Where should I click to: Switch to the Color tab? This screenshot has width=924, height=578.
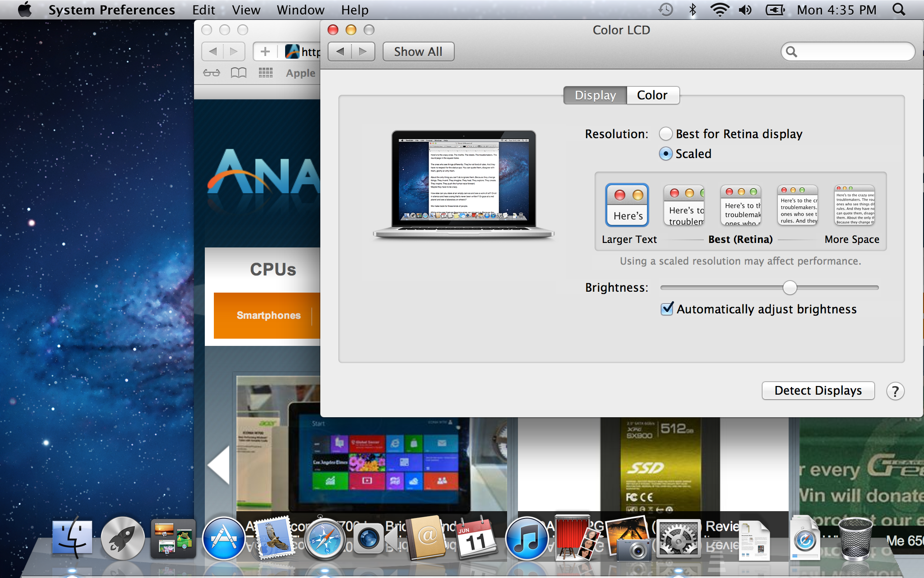(x=652, y=95)
